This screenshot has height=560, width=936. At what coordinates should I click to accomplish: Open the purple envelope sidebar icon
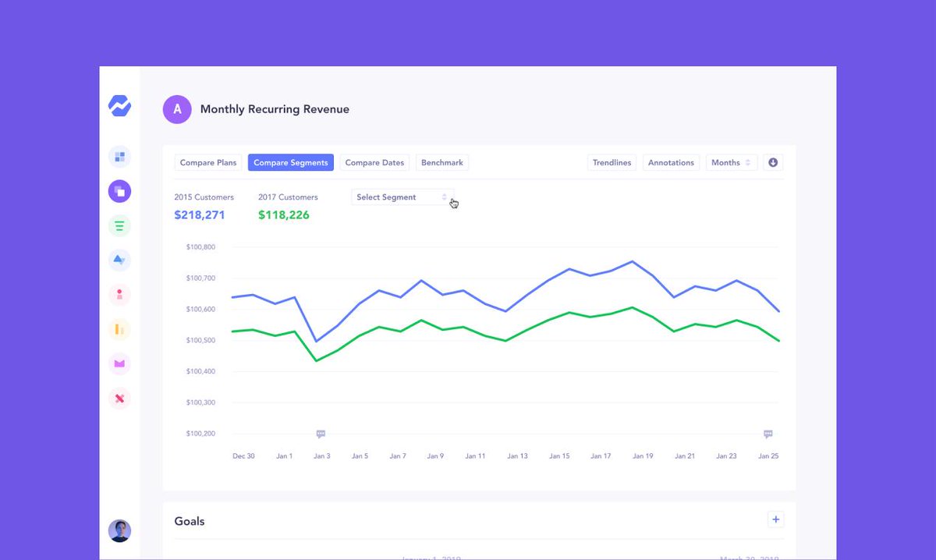(119, 363)
